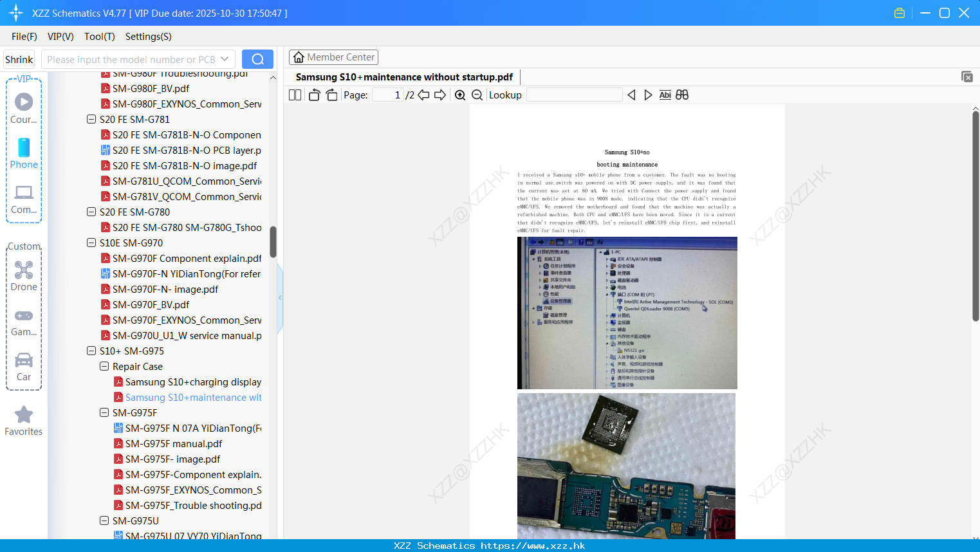
Task: Open the File(F) menu
Action: coord(24,37)
